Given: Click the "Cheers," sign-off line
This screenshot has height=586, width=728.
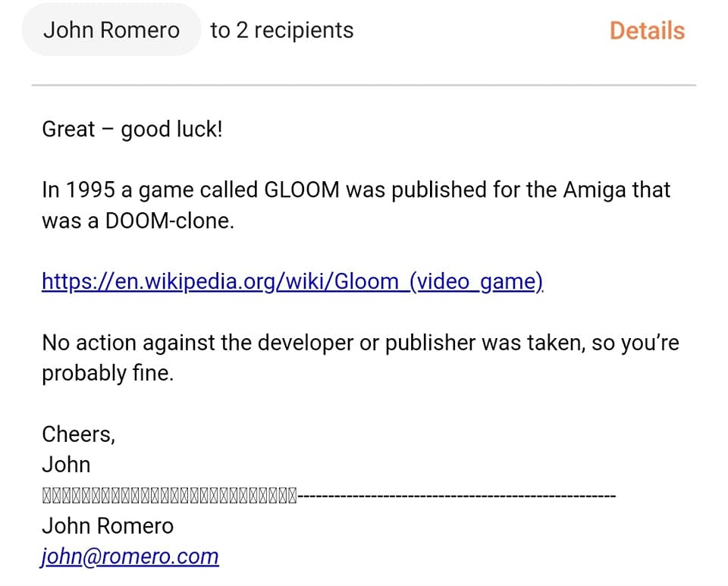Looking at the screenshot, I should click(x=78, y=434).
